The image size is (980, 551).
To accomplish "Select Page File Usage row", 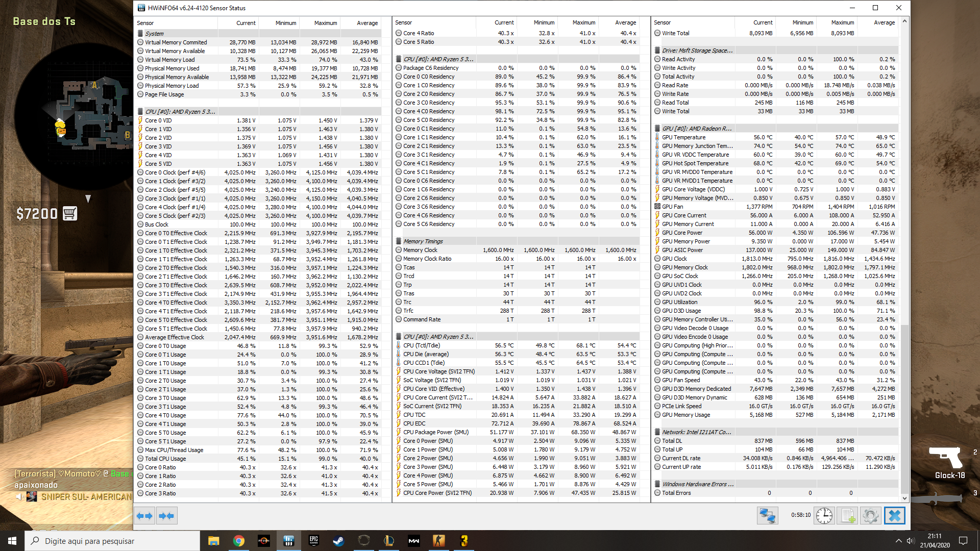I will click(x=258, y=94).
